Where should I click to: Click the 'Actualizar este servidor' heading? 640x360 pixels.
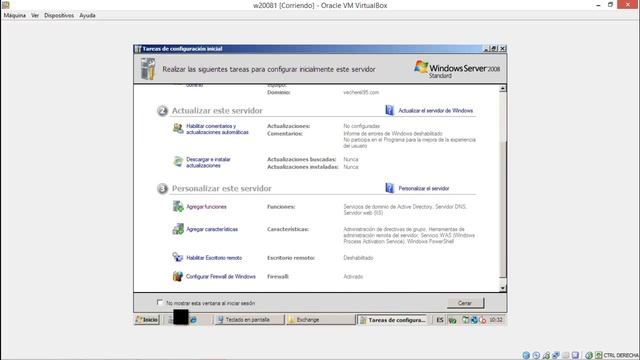coord(217,111)
